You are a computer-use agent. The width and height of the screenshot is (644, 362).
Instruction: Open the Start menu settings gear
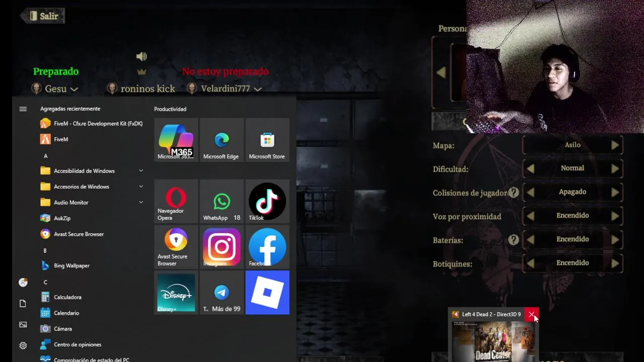[x=23, y=345]
